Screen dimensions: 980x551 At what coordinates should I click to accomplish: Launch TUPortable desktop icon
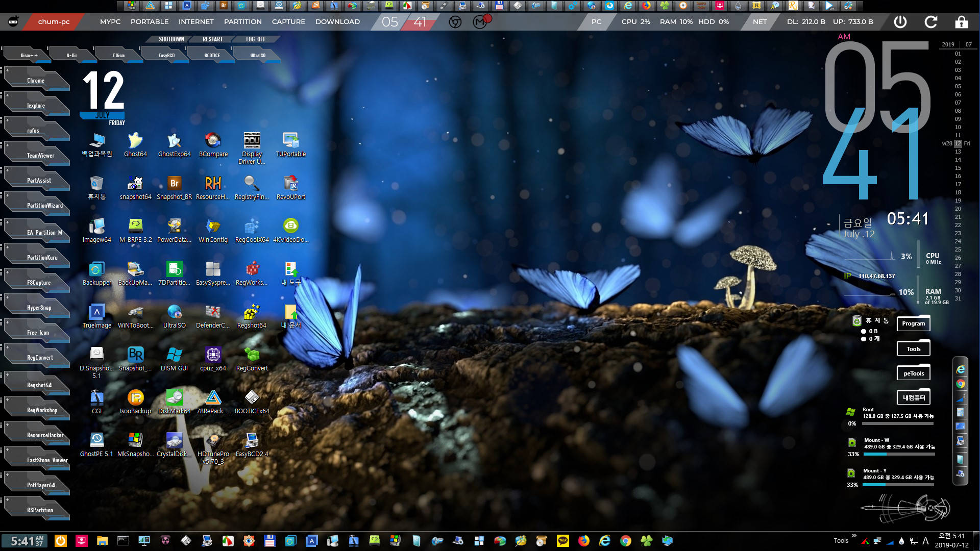(x=291, y=145)
